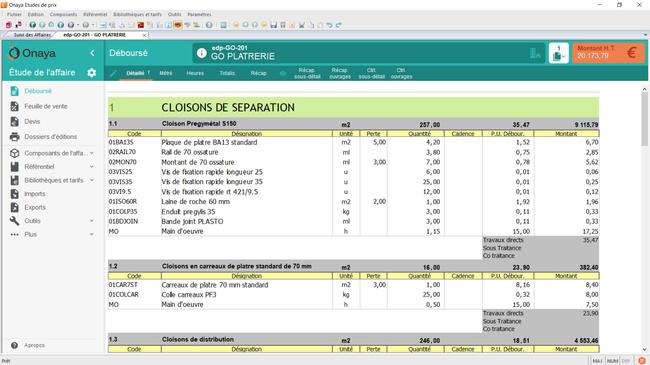Select row 1.3 Cloisons de distribution
The width and height of the screenshot is (650, 365).
tap(353, 340)
